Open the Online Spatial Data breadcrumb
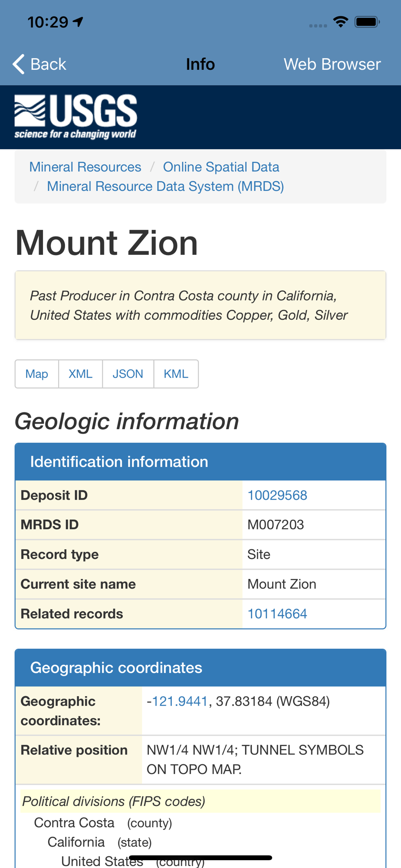The image size is (401, 868). coord(221,167)
